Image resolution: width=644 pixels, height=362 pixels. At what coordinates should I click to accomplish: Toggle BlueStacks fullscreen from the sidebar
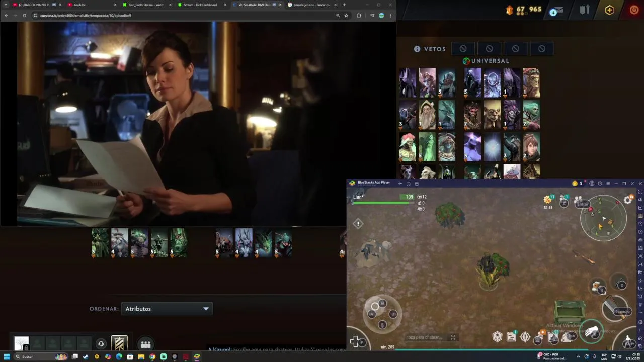tap(640, 192)
